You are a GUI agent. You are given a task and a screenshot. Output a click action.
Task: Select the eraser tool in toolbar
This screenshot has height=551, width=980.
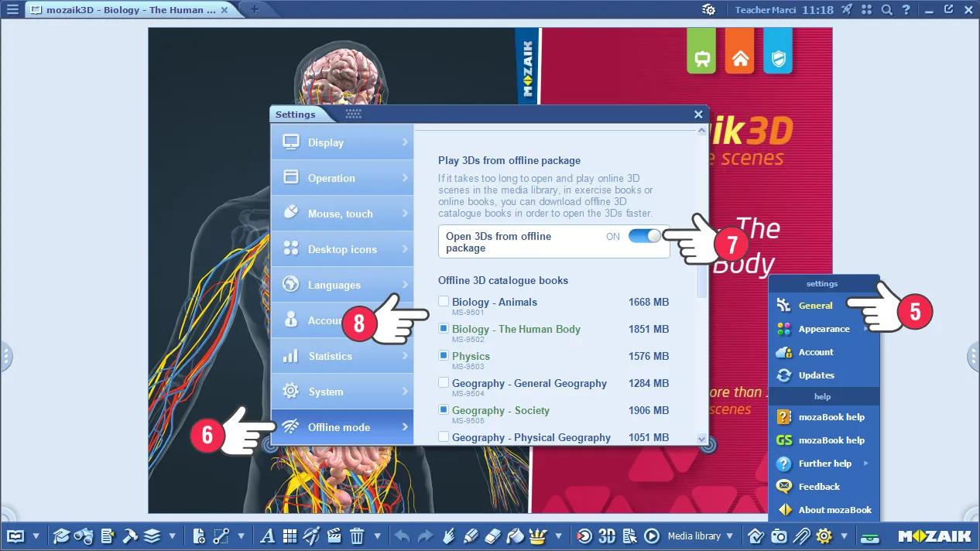pos(493,536)
